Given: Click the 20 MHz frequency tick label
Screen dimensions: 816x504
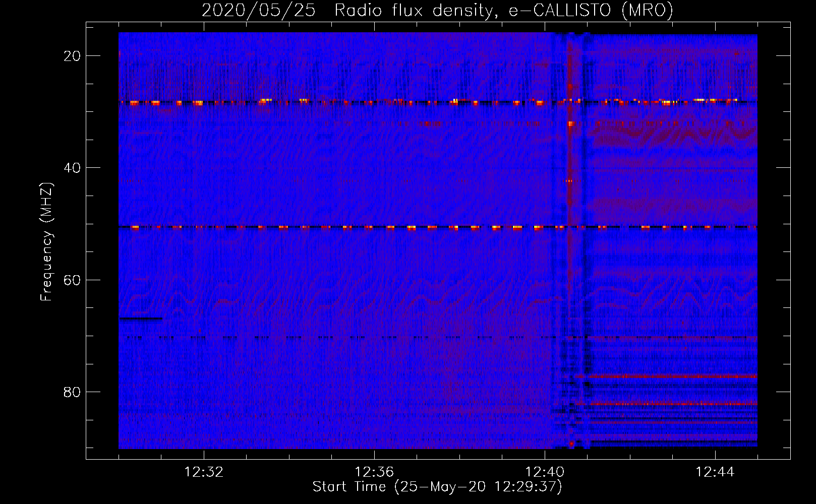Looking at the screenshot, I should click(x=72, y=56).
